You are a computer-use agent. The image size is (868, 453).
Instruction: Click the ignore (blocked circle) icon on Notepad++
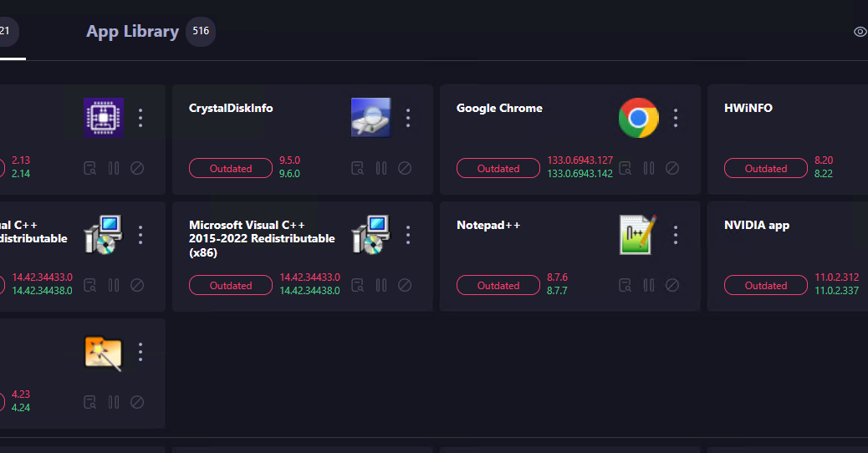(x=672, y=285)
